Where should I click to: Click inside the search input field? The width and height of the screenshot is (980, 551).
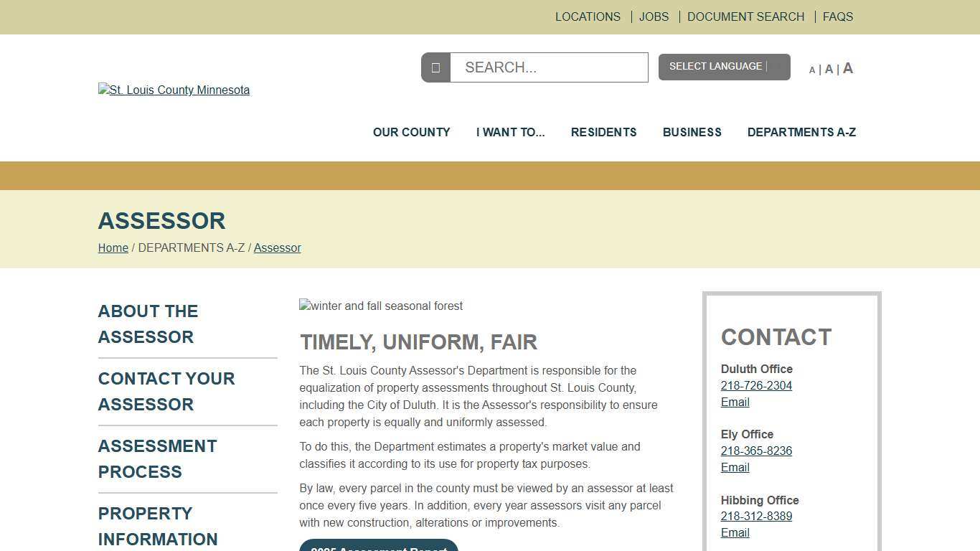pos(549,67)
